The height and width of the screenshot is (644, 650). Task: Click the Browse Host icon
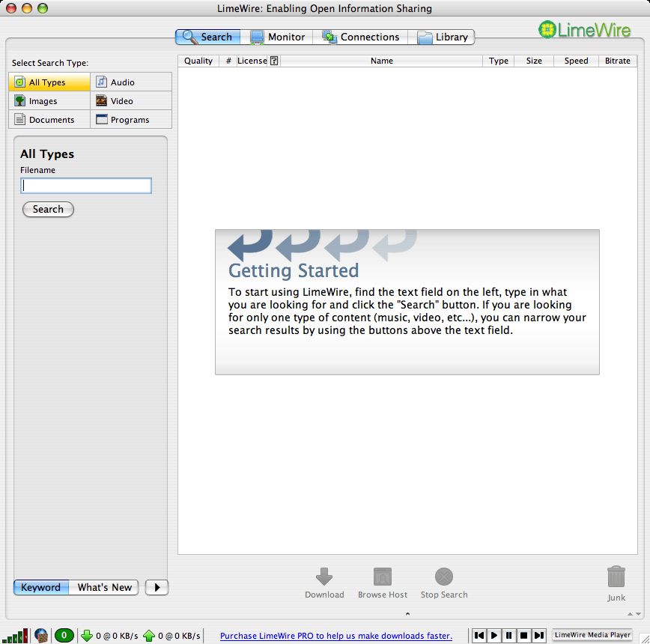click(x=382, y=577)
